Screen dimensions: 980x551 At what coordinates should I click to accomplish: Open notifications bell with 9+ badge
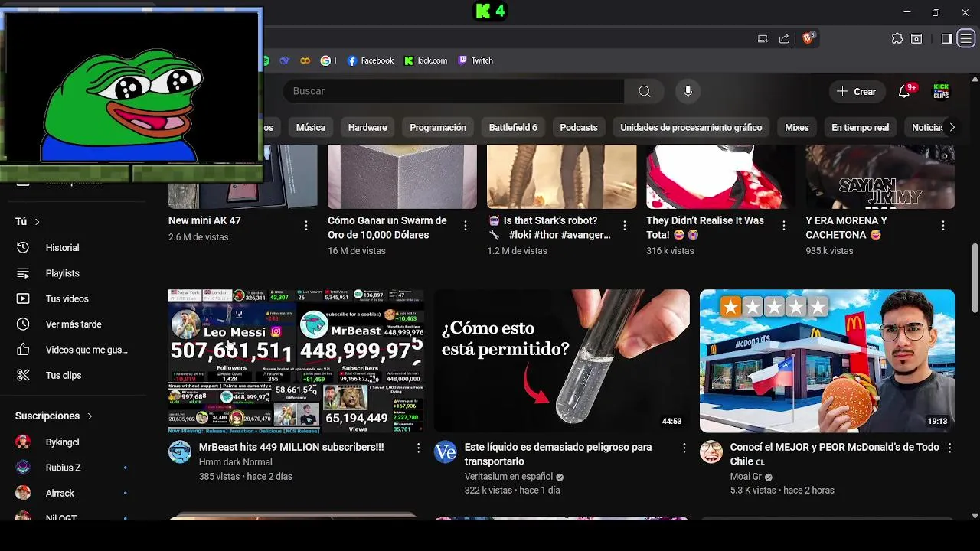(x=904, y=91)
